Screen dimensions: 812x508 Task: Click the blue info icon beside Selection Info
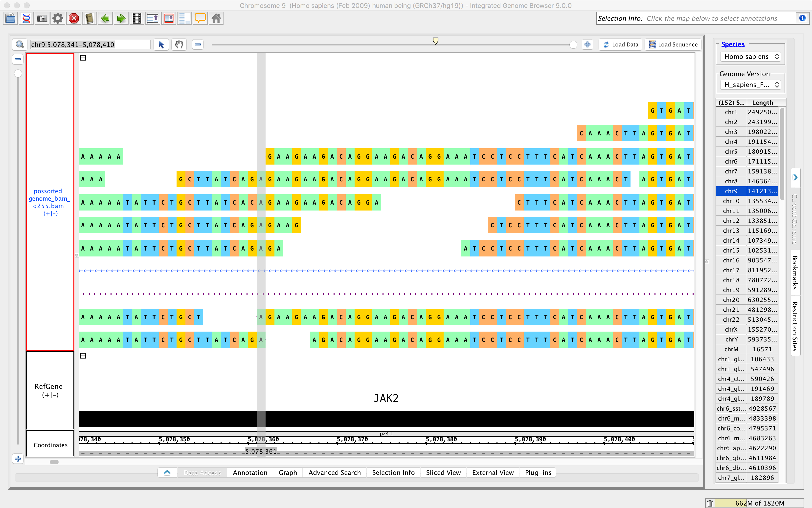tap(802, 18)
